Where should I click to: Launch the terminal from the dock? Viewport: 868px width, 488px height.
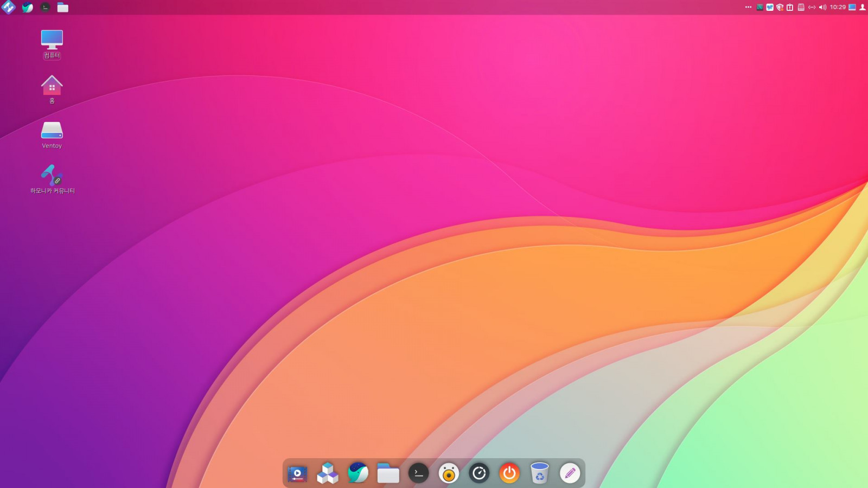click(x=419, y=474)
